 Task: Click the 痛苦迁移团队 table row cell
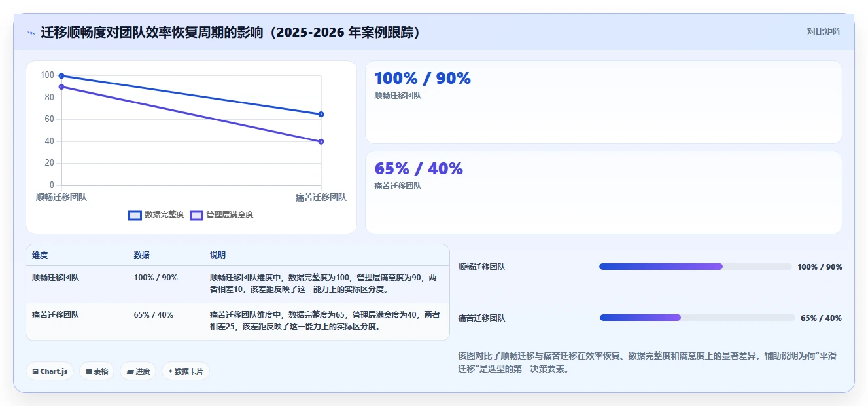(56, 315)
